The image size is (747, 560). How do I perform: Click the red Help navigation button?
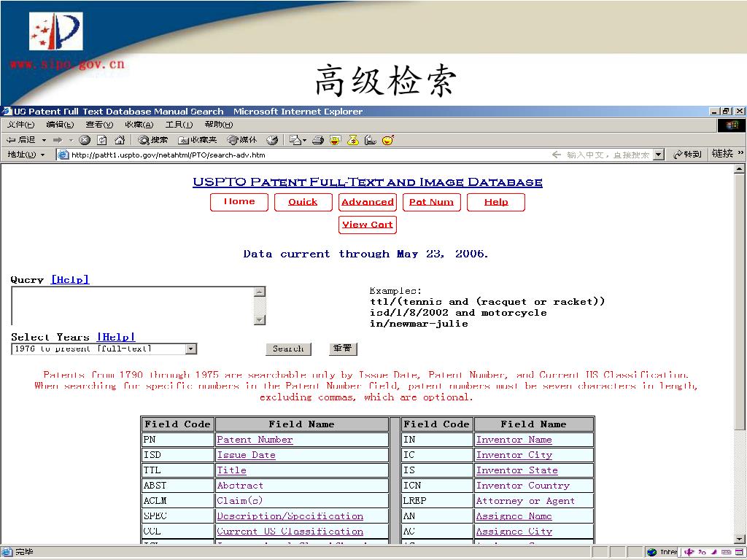(496, 202)
